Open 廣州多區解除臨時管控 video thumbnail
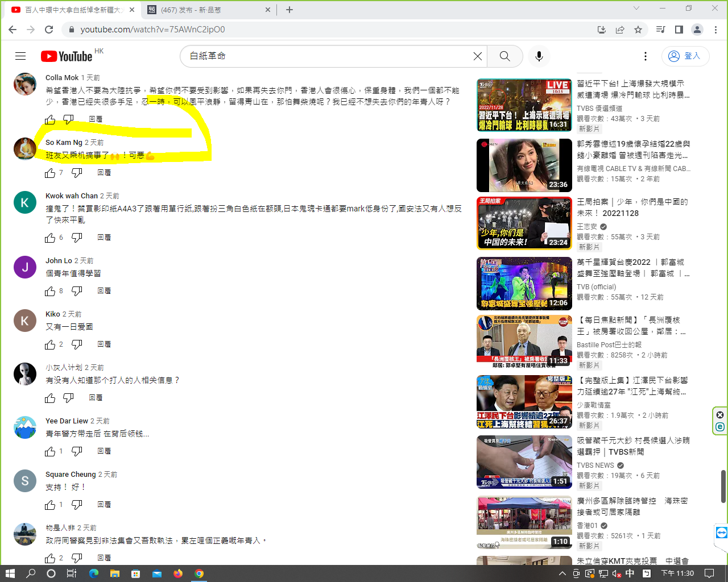Viewport: 728px width, 582px height. [x=524, y=522]
